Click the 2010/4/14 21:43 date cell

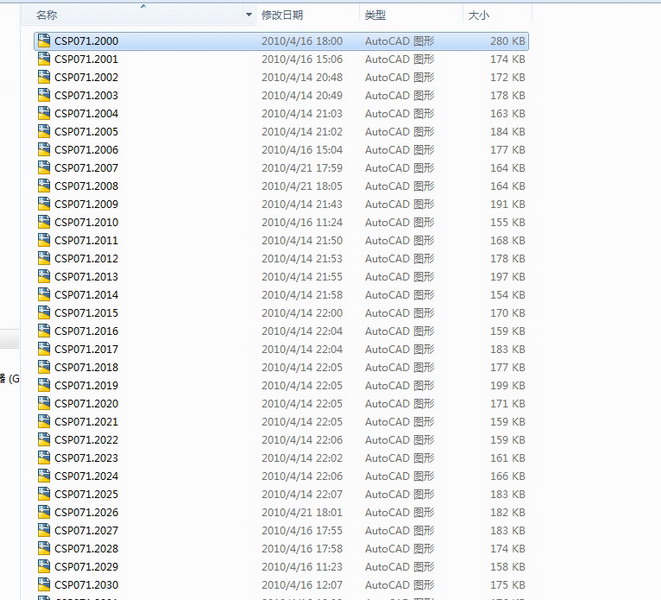(302, 204)
